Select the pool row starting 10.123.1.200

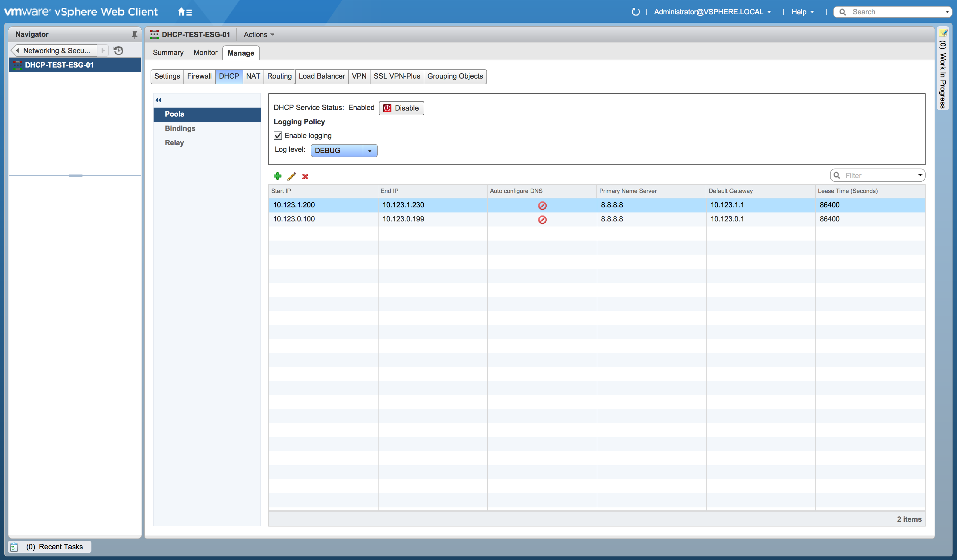[597, 205]
